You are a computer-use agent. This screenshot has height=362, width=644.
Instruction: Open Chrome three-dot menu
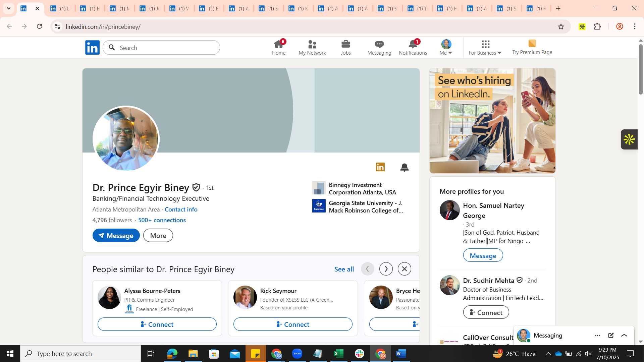[635, 26]
